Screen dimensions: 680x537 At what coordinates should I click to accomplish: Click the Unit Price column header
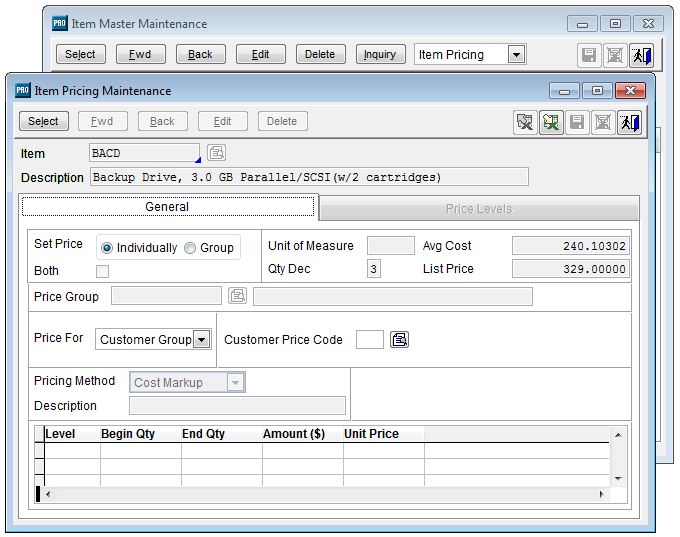coord(384,434)
